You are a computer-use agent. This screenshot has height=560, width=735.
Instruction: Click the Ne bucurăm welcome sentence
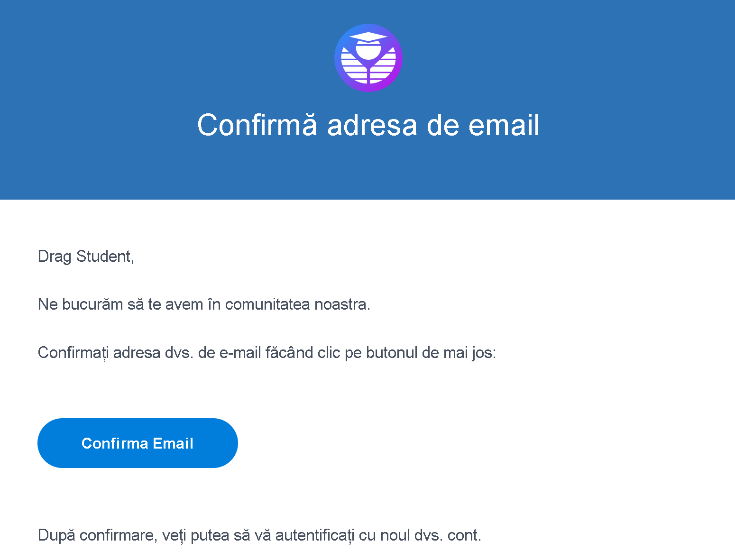click(204, 304)
